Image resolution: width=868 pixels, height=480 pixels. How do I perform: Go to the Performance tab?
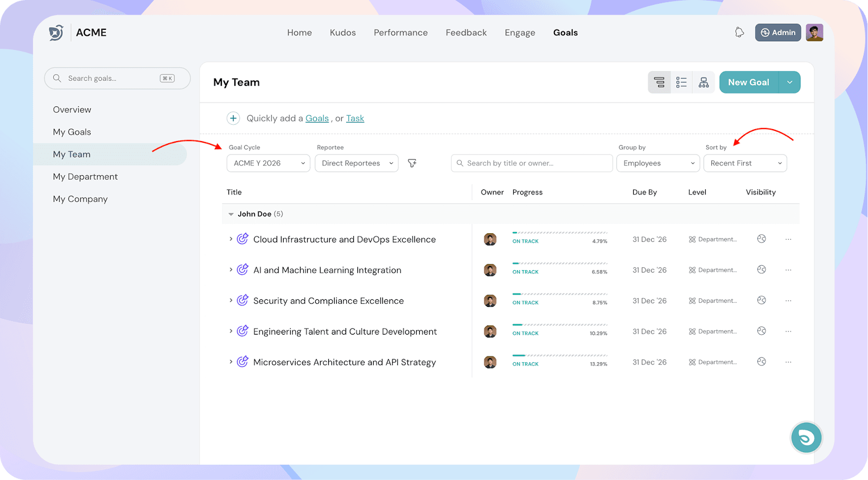tap(400, 33)
